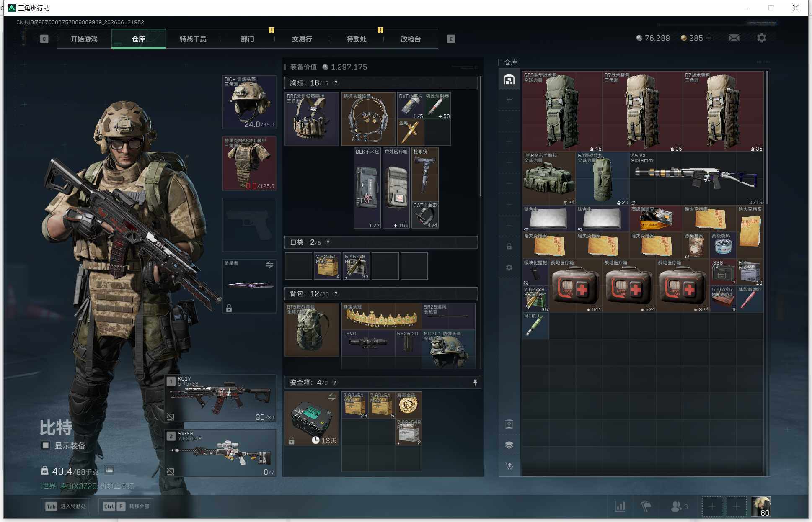Viewport: 812px width, 522px height.
Task: Enable the 显示装备 checkbox
Action: 46,445
